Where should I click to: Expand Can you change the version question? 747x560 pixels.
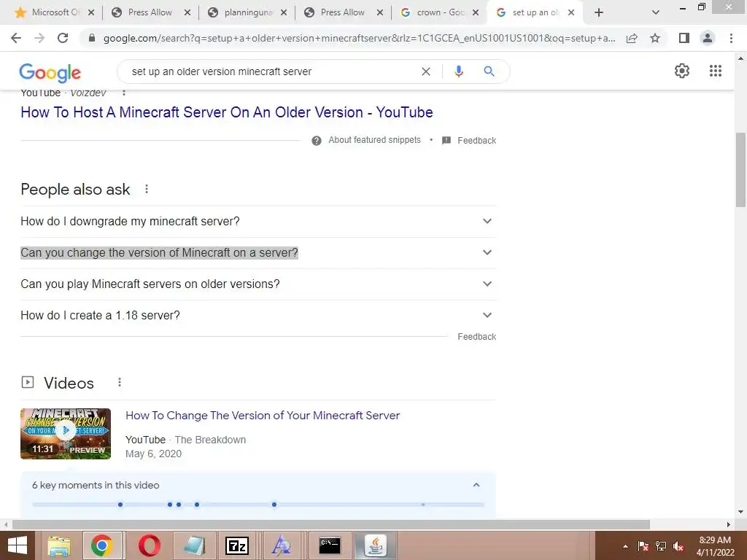pos(258,253)
